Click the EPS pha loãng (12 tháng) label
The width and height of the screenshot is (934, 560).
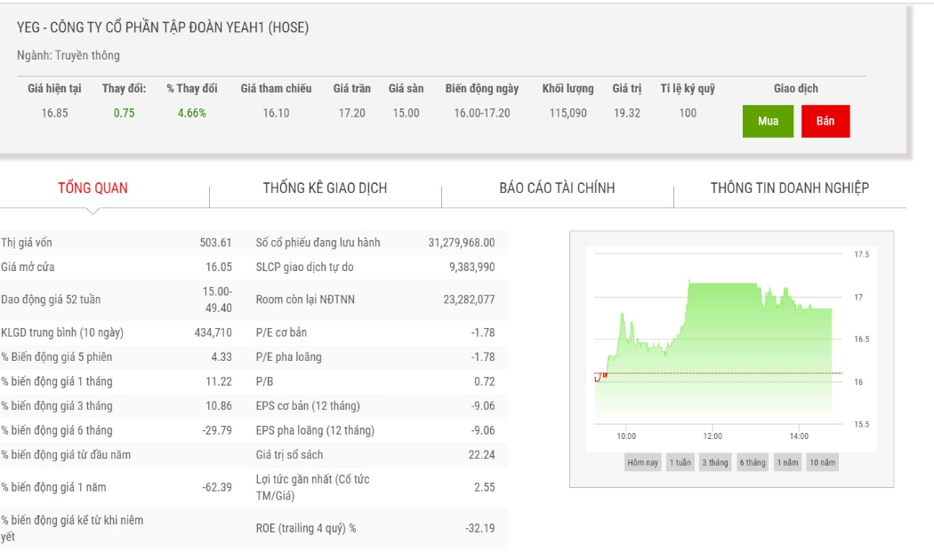point(315,430)
